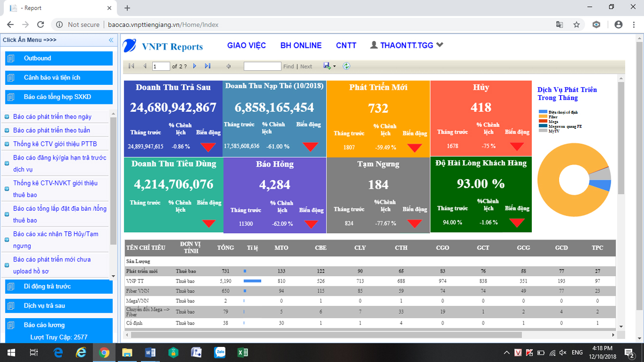Screen dimensions: 644x362
Task: Open Thống kê CTV giới thiệu PTTB
Action: 55,144
